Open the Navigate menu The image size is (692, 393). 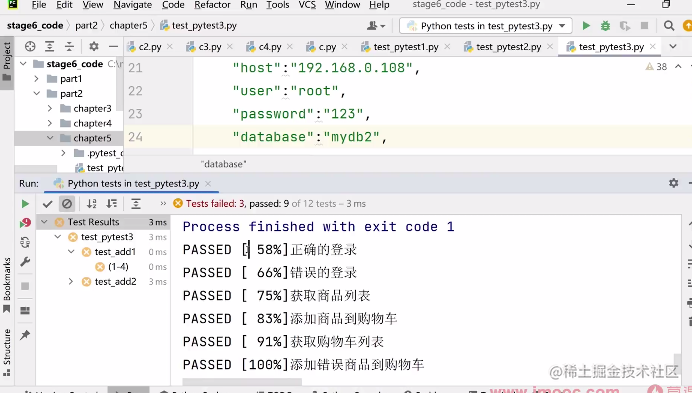click(132, 5)
